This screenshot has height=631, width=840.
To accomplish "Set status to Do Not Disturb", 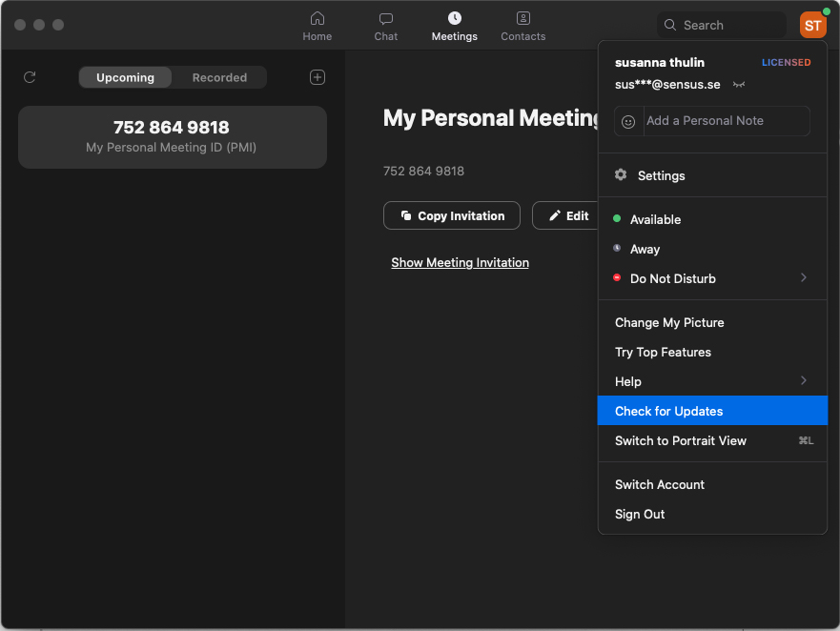I will [712, 278].
